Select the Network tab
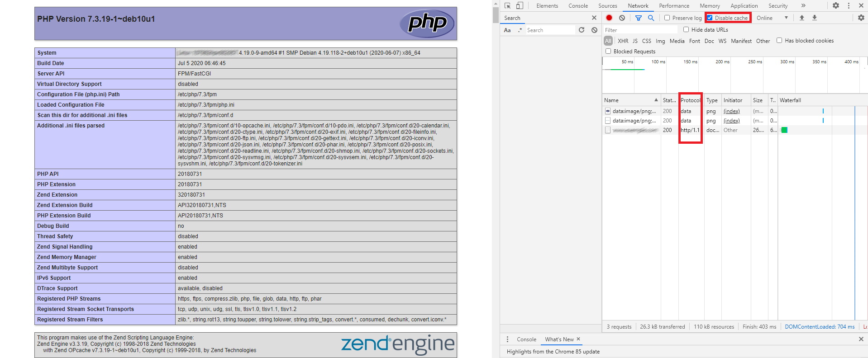This screenshot has width=868, height=358. click(638, 6)
